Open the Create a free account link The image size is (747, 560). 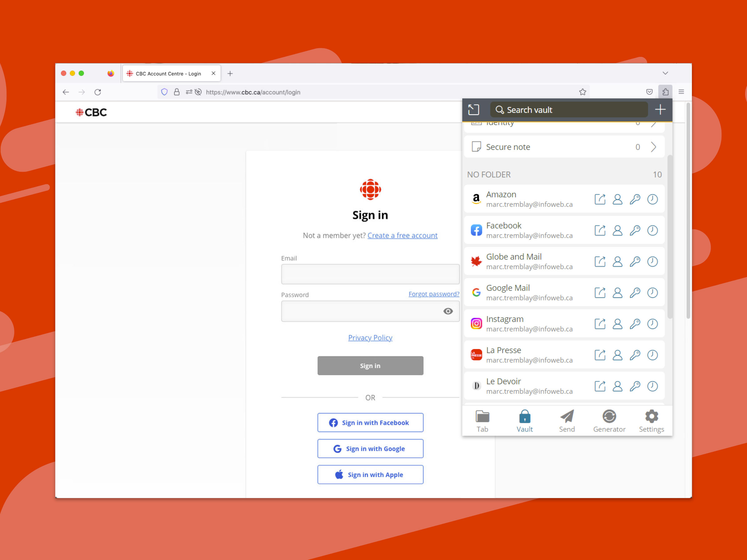click(x=402, y=235)
